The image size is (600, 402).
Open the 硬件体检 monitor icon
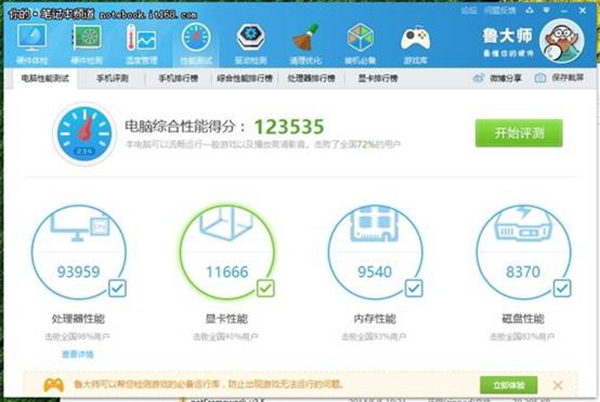[32, 37]
